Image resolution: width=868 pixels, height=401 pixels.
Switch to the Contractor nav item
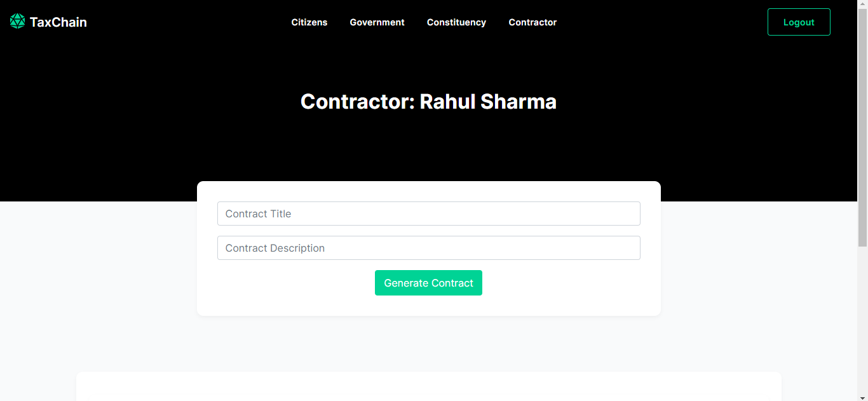532,22
